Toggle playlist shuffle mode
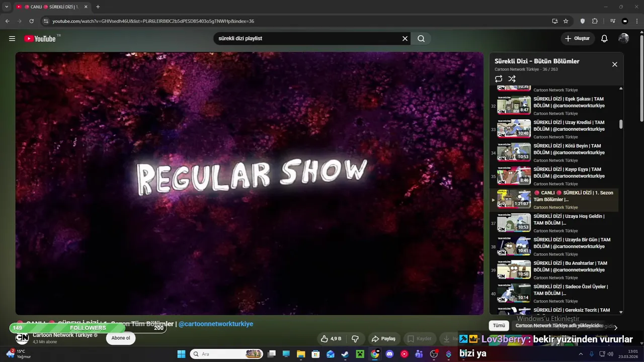 [x=512, y=79]
